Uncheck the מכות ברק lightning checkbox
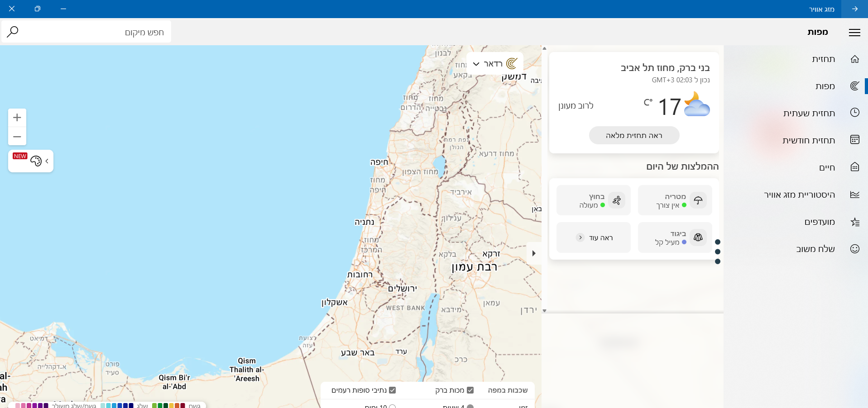Image resolution: width=868 pixels, height=408 pixels. click(x=470, y=390)
